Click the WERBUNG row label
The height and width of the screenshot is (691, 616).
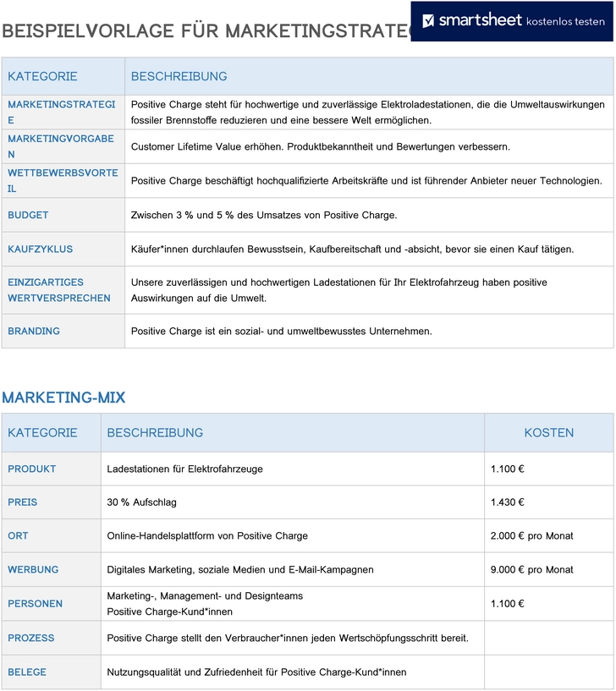coord(33,569)
